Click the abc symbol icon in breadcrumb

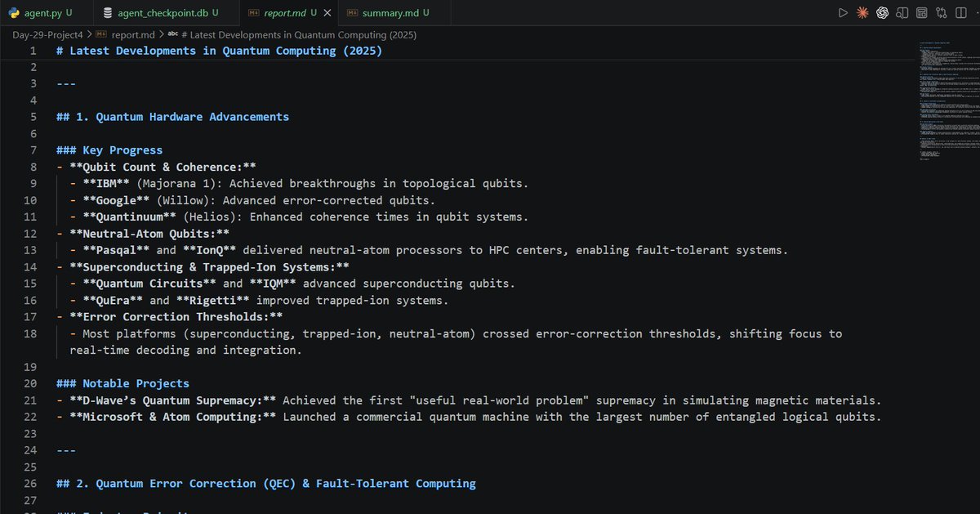click(x=172, y=34)
